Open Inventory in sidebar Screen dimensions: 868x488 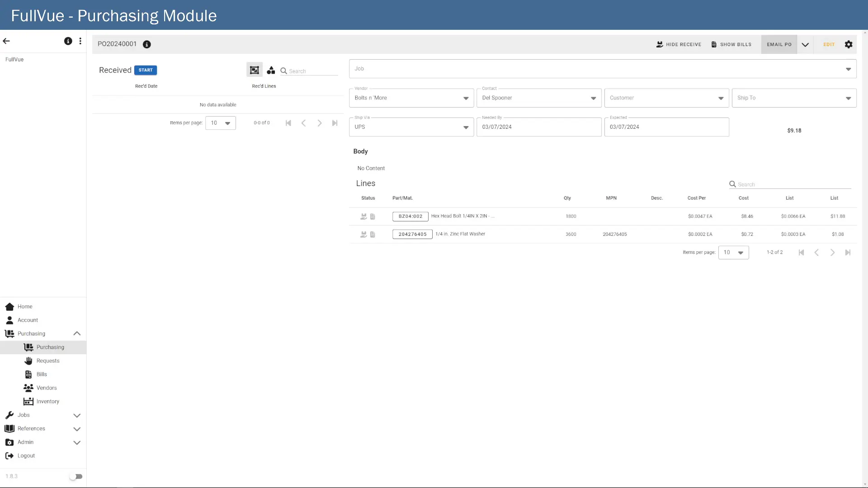pyautogui.click(x=43, y=402)
